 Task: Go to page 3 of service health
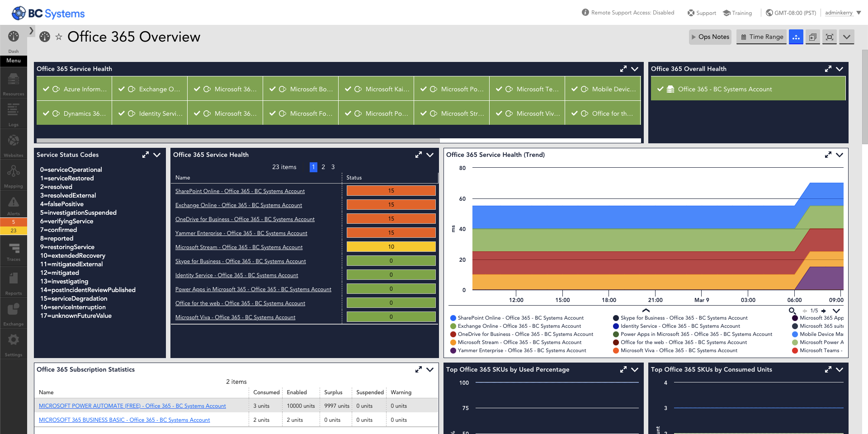click(x=333, y=167)
